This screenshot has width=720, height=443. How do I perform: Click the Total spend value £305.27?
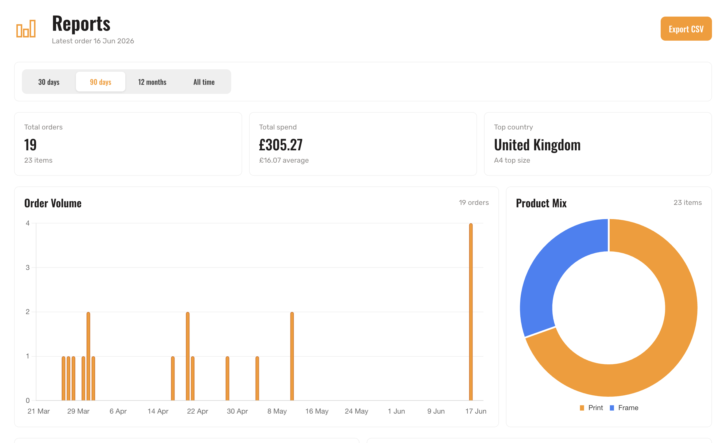tap(281, 145)
